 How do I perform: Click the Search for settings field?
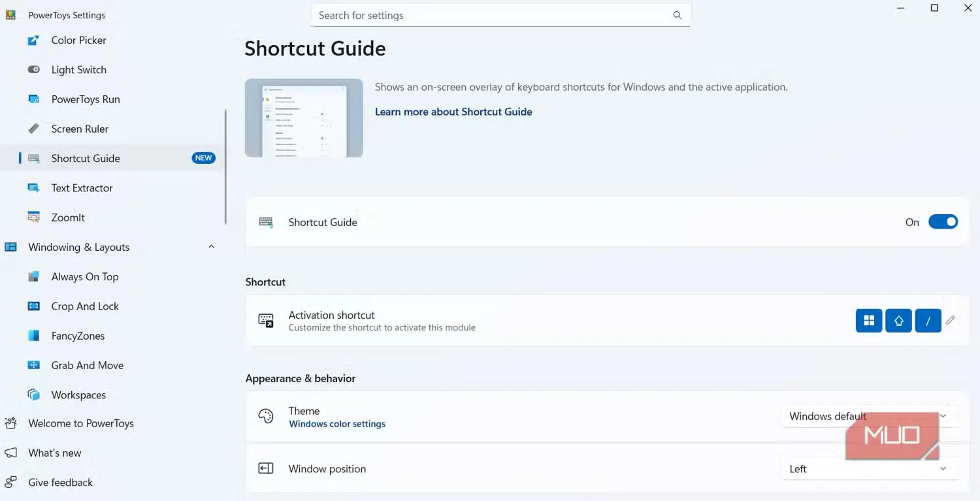click(x=500, y=15)
